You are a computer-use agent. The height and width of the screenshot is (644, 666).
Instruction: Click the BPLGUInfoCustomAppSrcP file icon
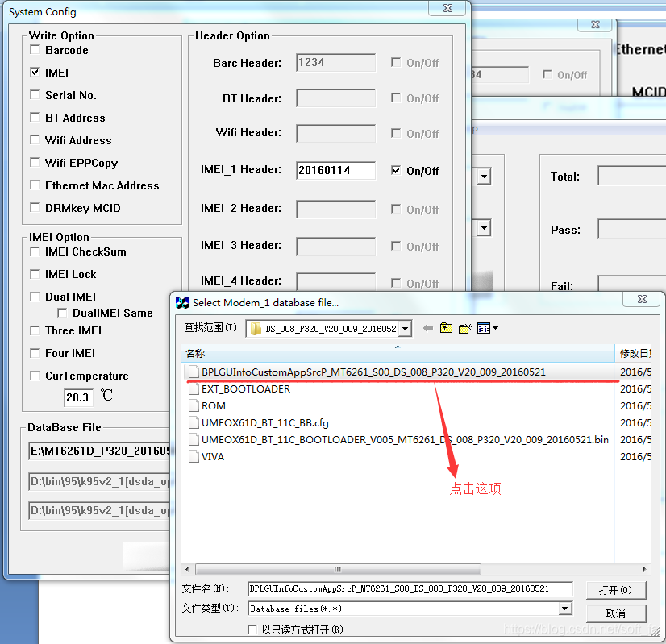194,372
